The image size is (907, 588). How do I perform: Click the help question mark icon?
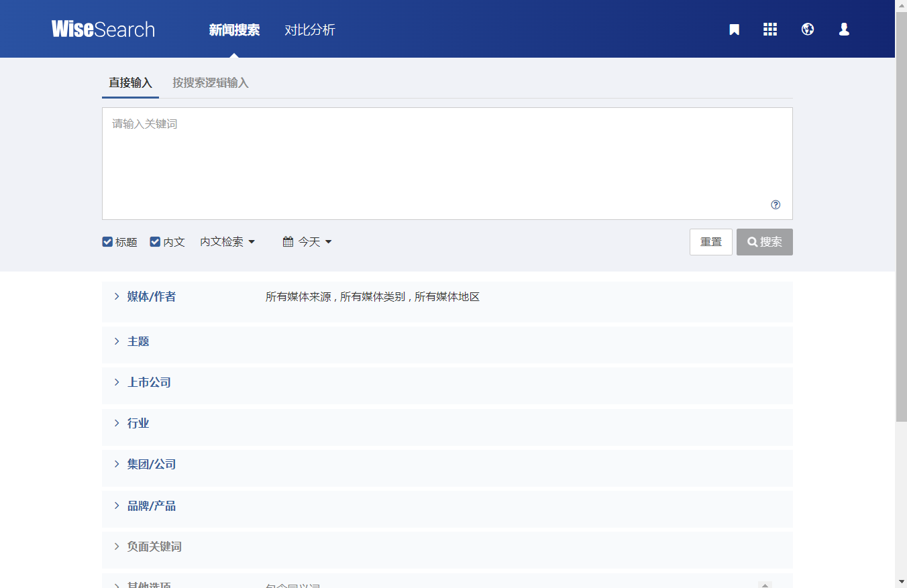pyautogui.click(x=776, y=205)
